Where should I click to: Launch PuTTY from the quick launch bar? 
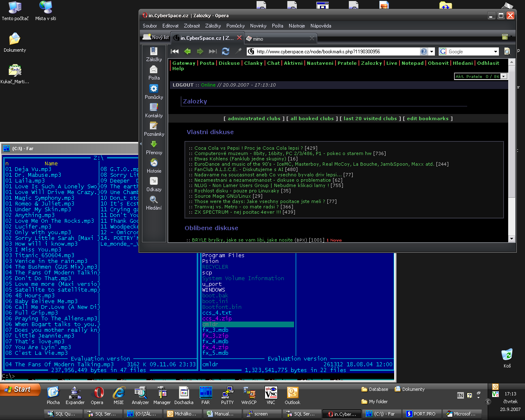pos(227,393)
